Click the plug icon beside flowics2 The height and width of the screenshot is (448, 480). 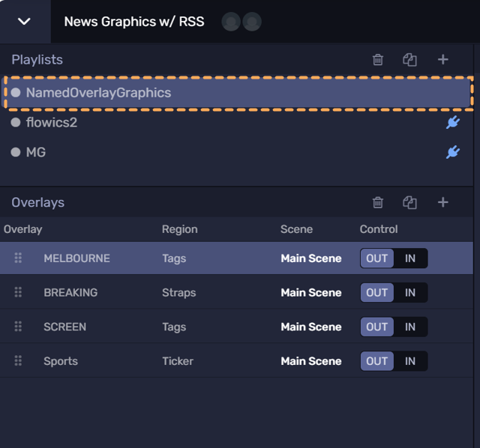[x=452, y=122]
